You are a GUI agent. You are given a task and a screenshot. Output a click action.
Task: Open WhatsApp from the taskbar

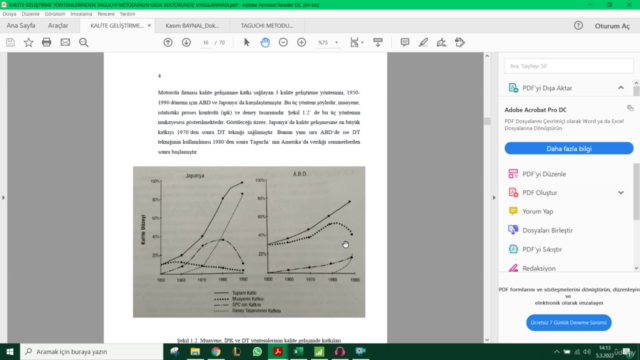pyautogui.click(x=257, y=351)
